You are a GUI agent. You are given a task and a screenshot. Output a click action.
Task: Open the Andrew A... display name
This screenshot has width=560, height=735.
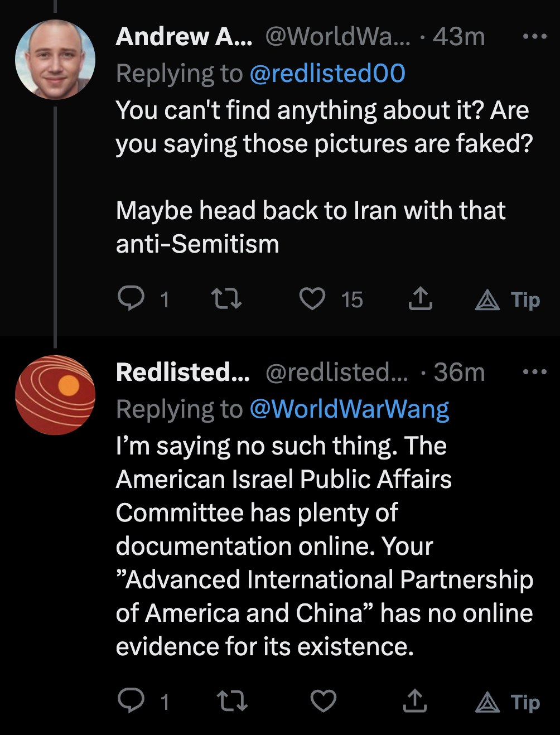point(184,37)
